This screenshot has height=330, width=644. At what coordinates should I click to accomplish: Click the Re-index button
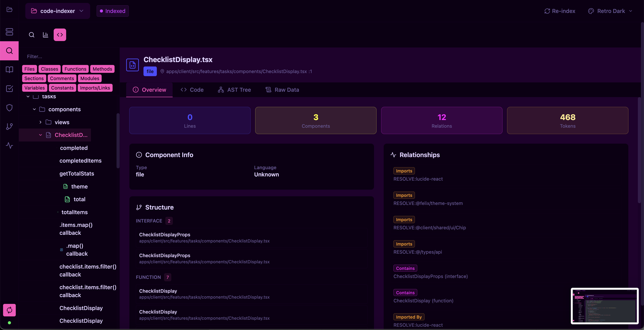[x=560, y=11]
